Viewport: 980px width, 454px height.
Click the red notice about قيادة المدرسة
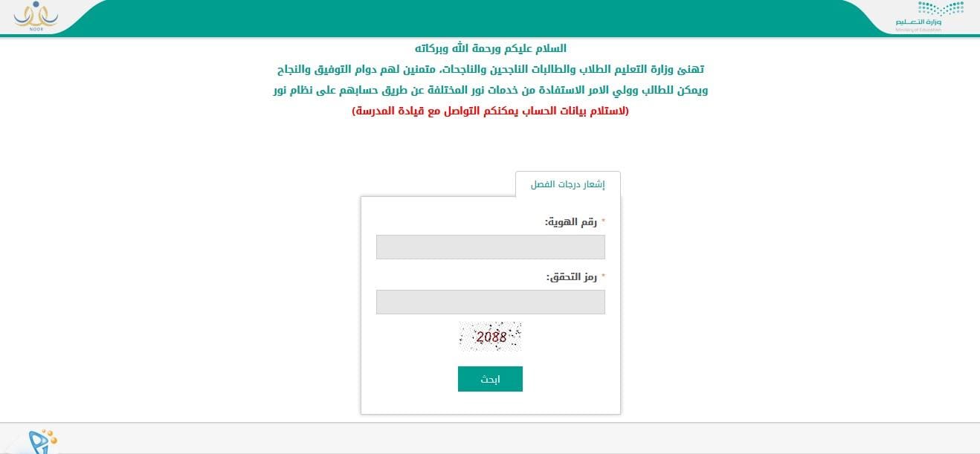coord(491,111)
